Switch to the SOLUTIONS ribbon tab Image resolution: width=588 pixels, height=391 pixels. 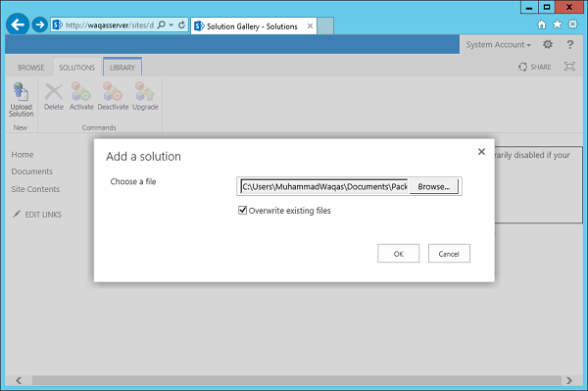pyautogui.click(x=76, y=68)
